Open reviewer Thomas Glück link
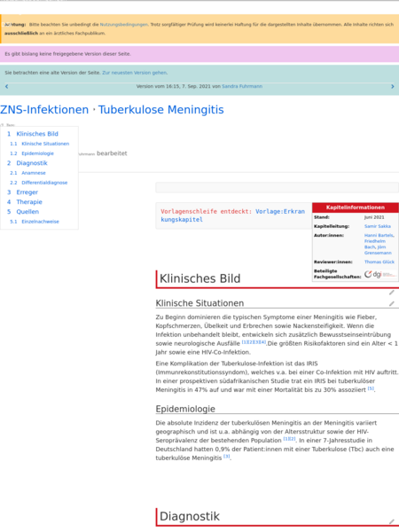Screen dimensions: 399x532 point(379,262)
